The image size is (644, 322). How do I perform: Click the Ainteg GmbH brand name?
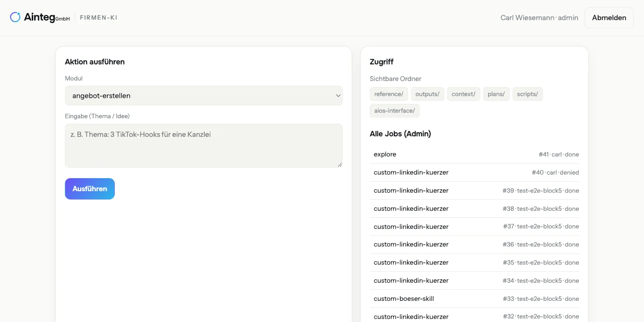[47, 18]
